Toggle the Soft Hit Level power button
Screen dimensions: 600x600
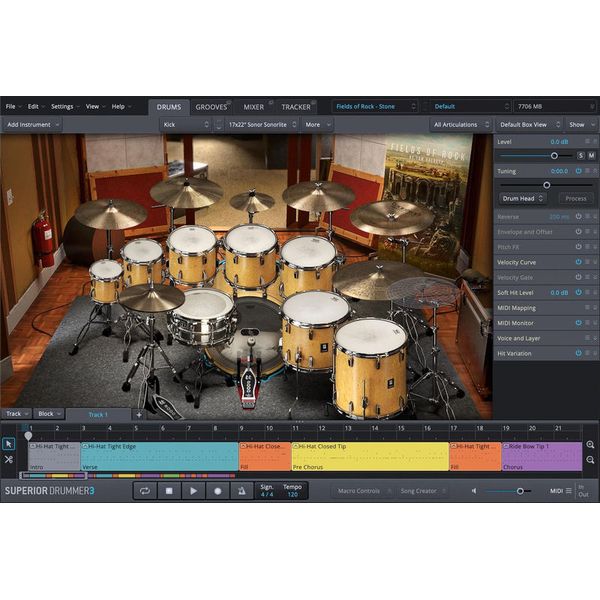pos(579,292)
